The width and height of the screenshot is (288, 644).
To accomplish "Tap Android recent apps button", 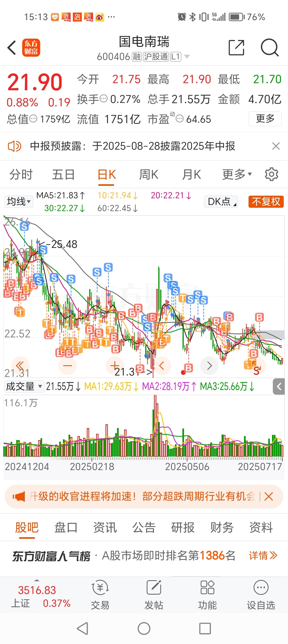I will tap(205, 629).
